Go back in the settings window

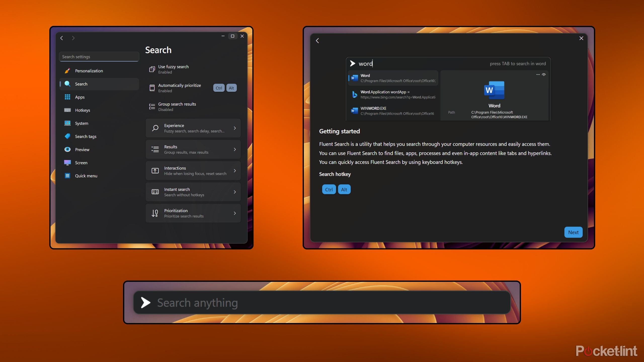coord(62,38)
